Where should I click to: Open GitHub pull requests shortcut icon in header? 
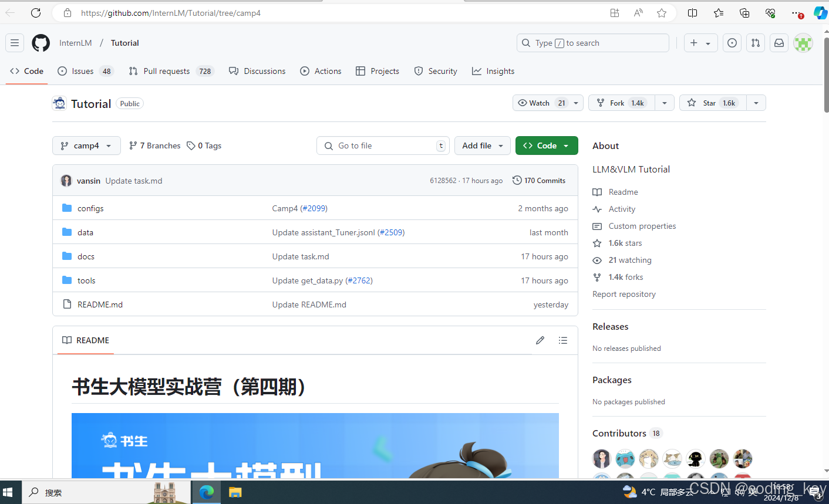pos(756,43)
